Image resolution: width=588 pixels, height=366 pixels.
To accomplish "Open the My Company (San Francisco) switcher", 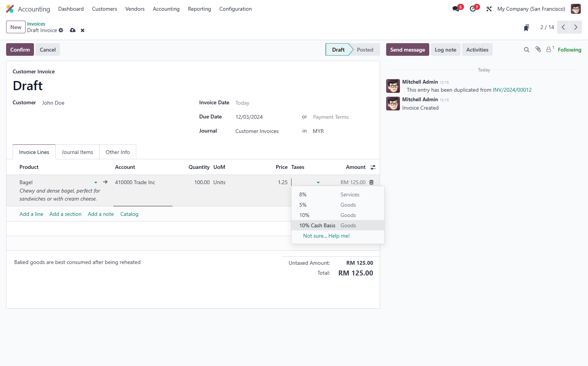I will (531, 9).
